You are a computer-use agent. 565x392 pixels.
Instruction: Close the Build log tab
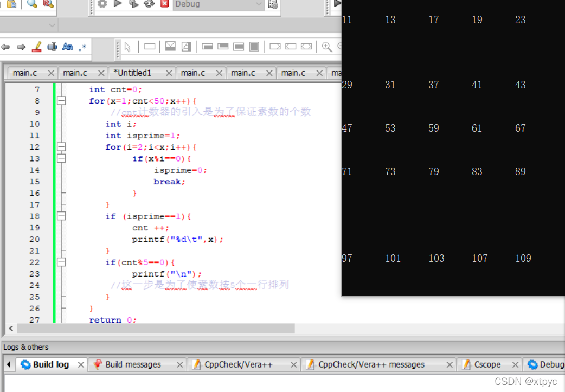pos(81,364)
